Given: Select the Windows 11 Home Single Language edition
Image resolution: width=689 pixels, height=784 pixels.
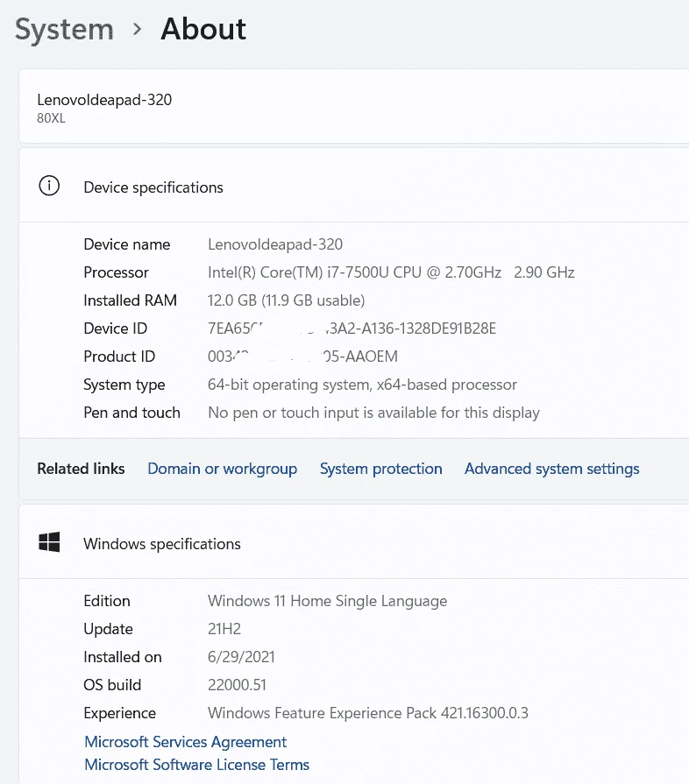Looking at the screenshot, I should 327,601.
